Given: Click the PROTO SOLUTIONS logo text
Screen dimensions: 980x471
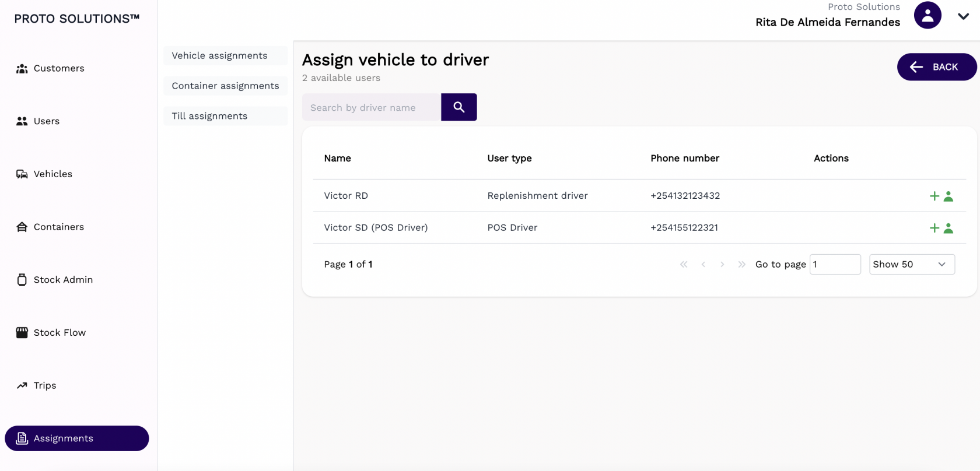Looking at the screenshot, I should pos(77,19).
